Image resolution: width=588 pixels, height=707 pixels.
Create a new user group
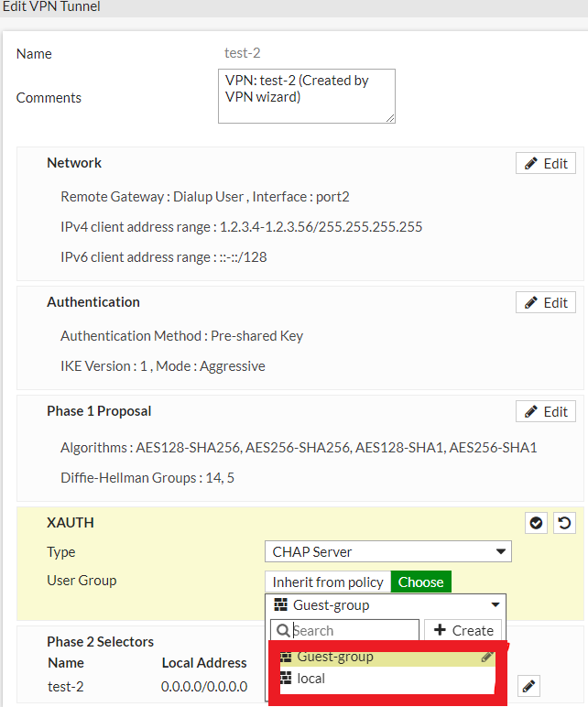click(x=463, y=631)
